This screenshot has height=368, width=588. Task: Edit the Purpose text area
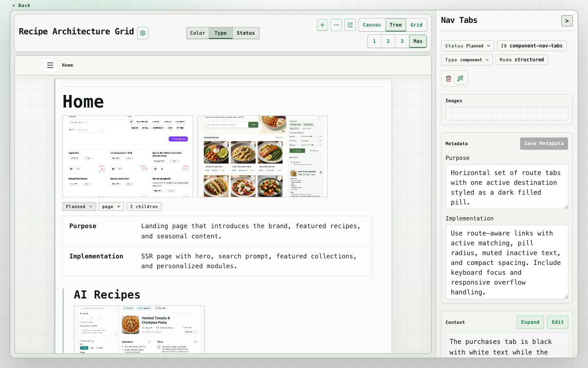pyautogui.click(x=507, y=187)
